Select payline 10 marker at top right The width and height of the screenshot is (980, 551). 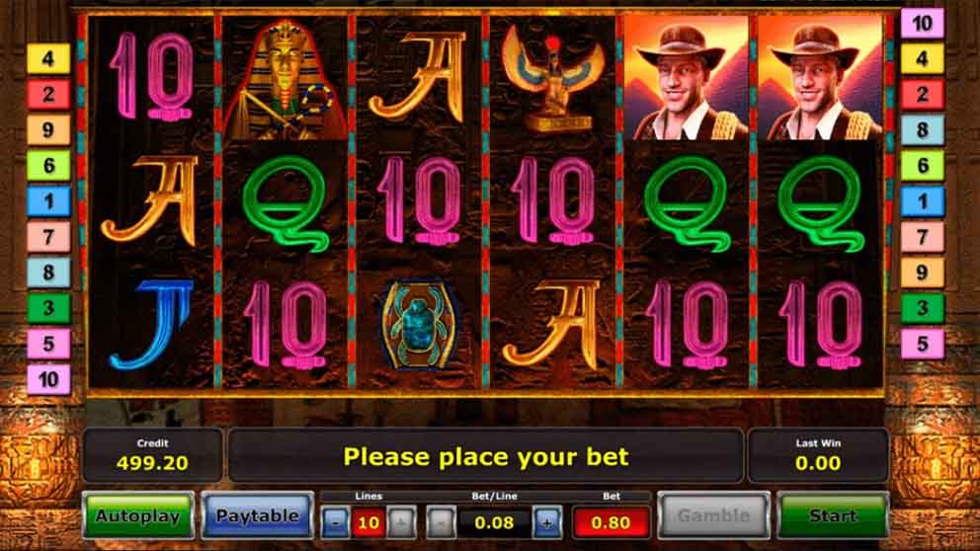point(922,24)
